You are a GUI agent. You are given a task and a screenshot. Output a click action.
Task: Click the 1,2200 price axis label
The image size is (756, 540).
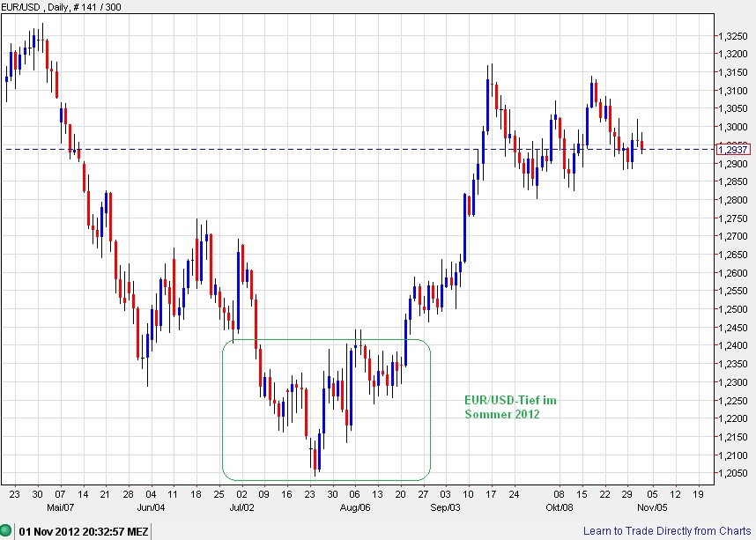(733, 418)
